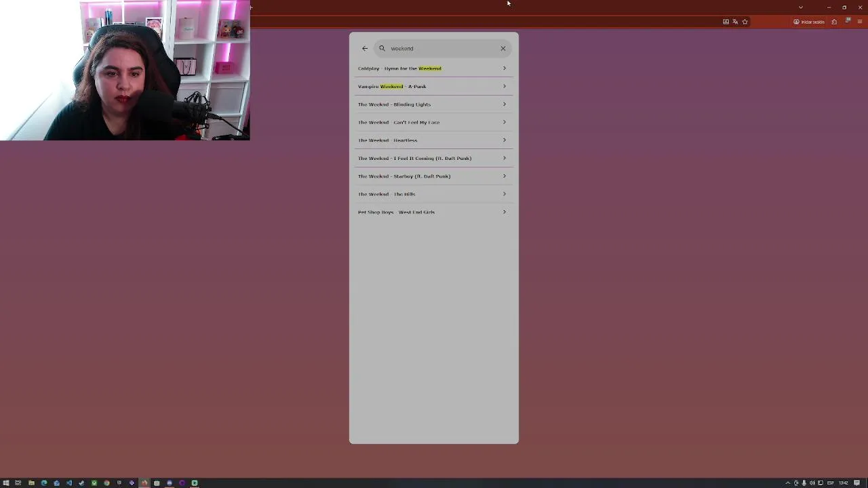Open the Discord taskbar icon
868x488 pixels.
click(x=170, y=483)
